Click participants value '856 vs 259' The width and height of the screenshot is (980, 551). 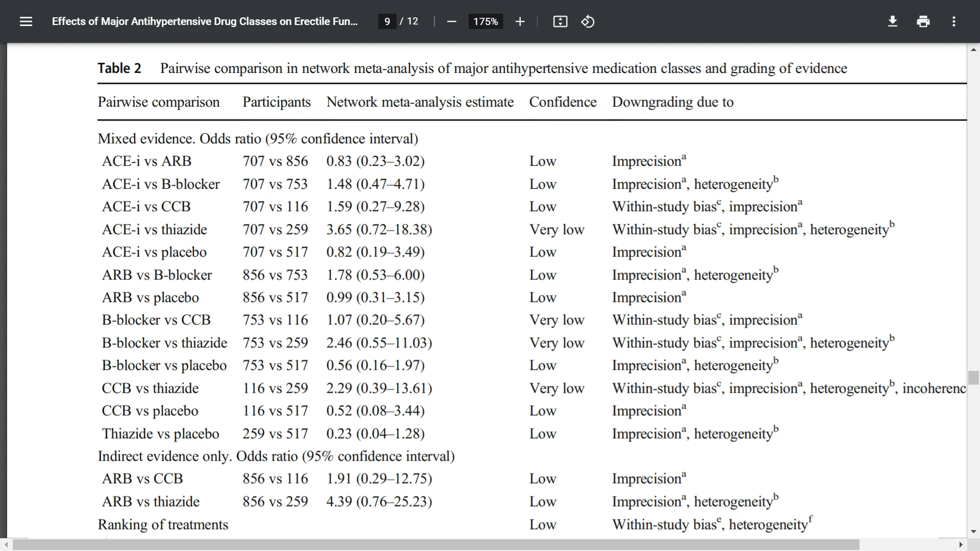275,502
